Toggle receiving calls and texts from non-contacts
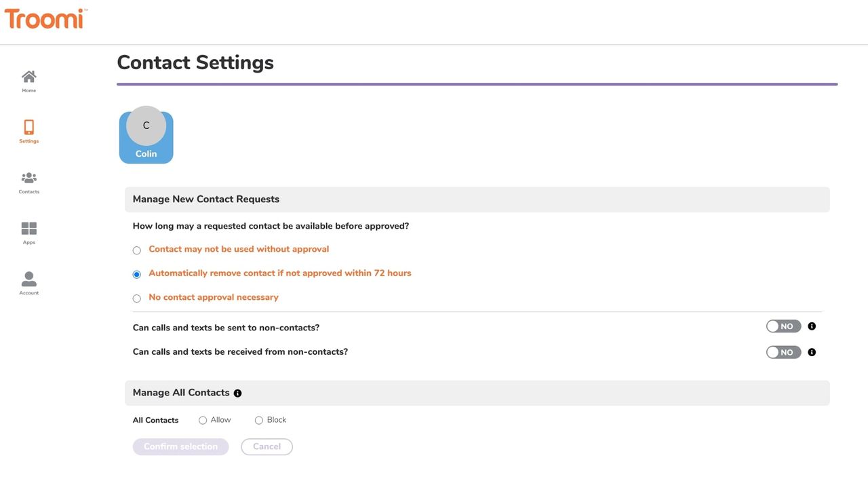The height and width of the screenshot is (500, 868). coord(784,352)
